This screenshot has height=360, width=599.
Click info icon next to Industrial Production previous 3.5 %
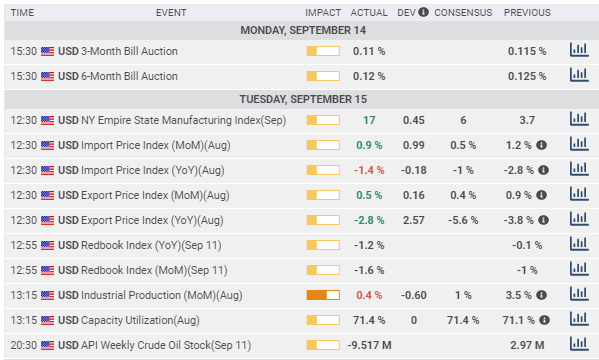point(541,295)
